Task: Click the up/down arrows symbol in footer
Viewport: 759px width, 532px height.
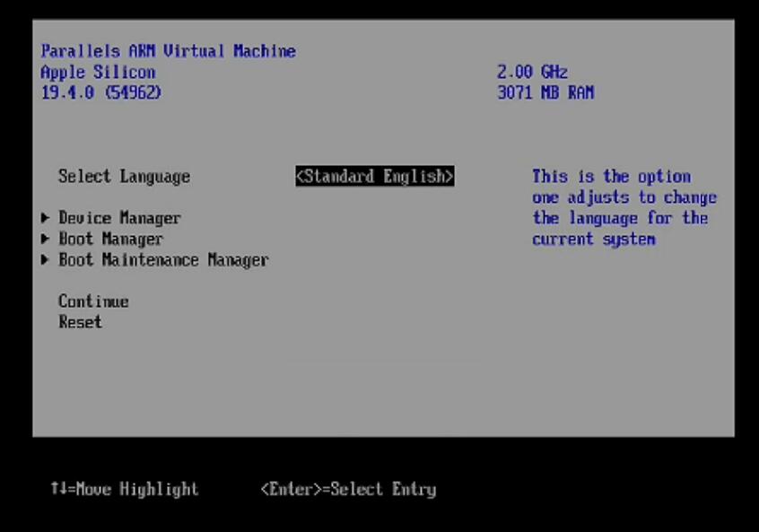Action: [x=56, y=489]
